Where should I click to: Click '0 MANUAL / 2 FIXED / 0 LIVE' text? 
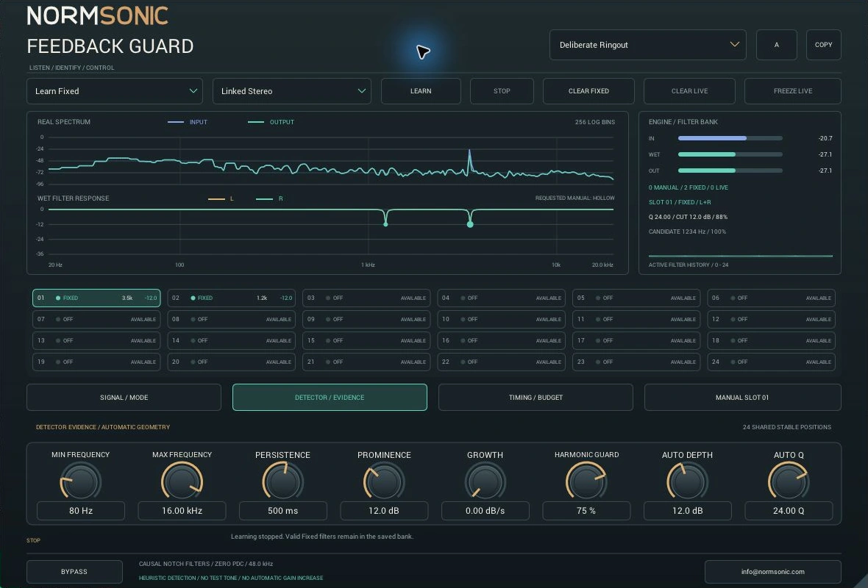pyautogui.click(x=688, y=187)
